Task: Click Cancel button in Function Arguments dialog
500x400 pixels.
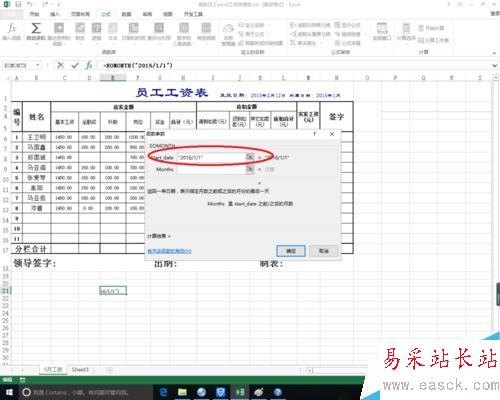Action: [324, 251]
